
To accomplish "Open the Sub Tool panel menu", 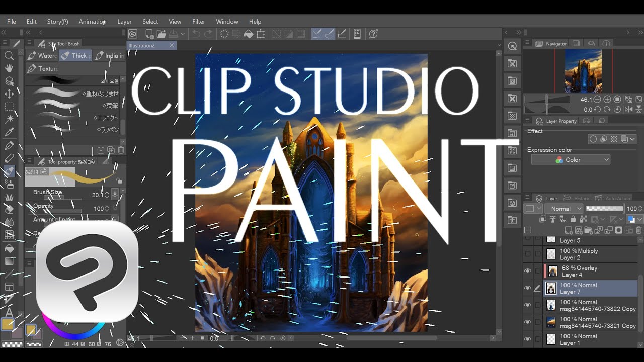I will [x=29, y=43].
